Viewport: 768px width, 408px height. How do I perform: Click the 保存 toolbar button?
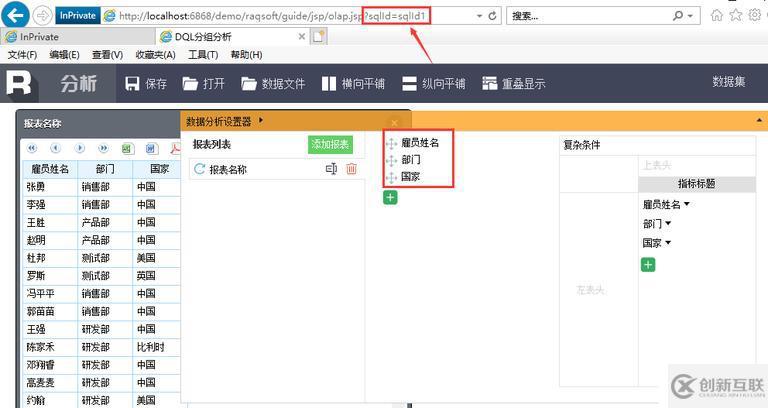click(146, 84)
